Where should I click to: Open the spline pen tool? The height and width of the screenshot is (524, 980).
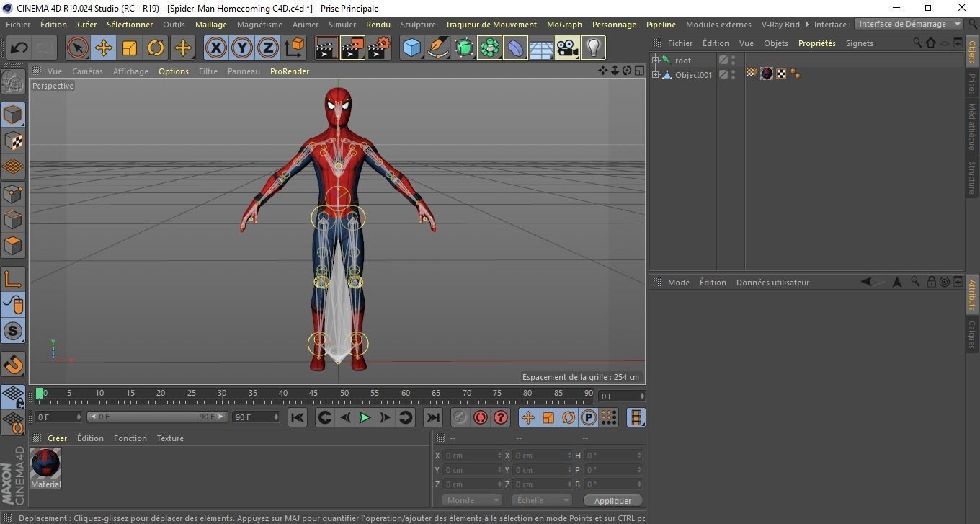(437, 48)
